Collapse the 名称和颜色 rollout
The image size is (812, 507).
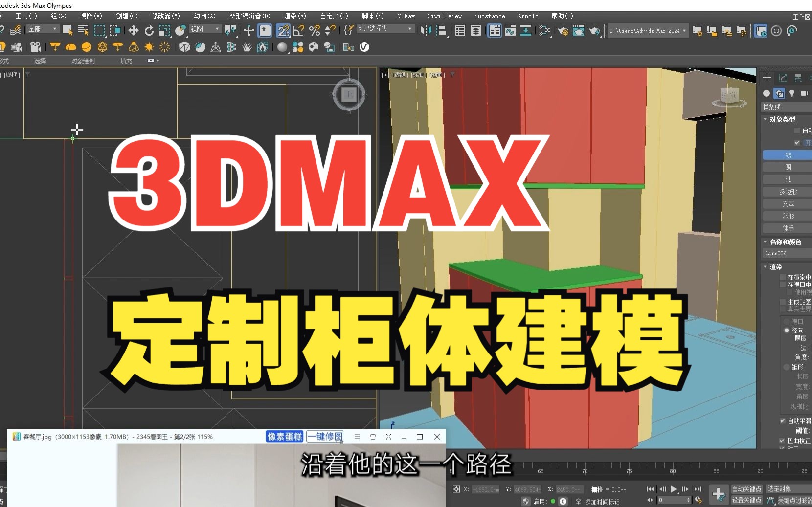(x=786, y=242)
